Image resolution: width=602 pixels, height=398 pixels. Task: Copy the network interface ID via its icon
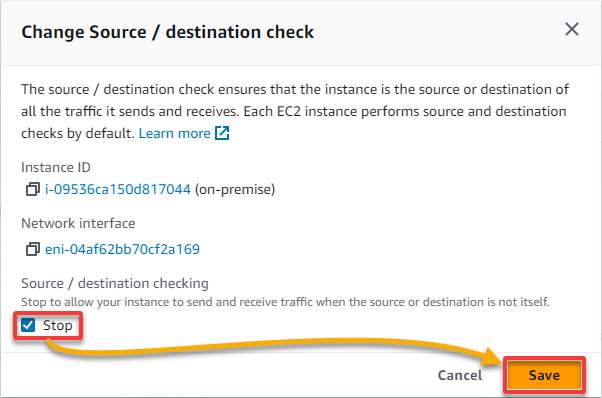click(33, 249)
